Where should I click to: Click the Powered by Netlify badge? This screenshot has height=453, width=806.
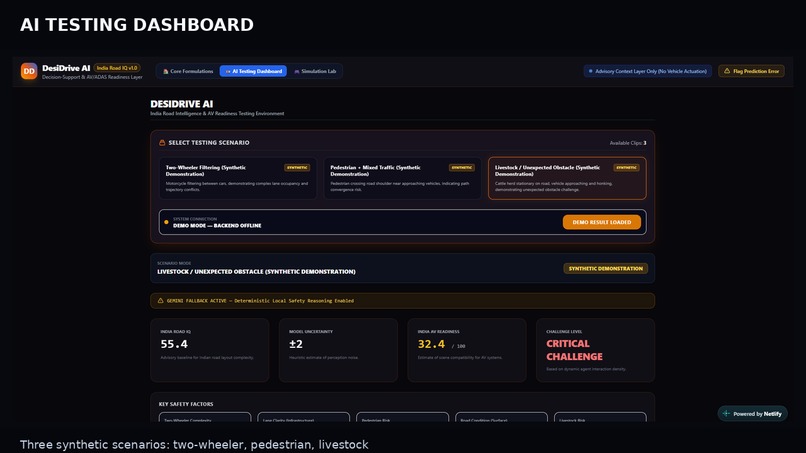(753, 413)
